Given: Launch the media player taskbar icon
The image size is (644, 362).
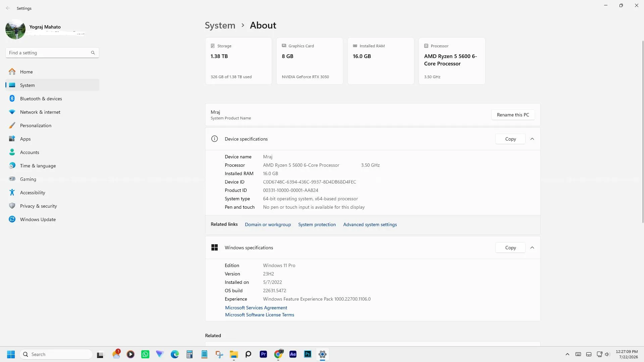Looking at the screenshot, I should [131, 354].
